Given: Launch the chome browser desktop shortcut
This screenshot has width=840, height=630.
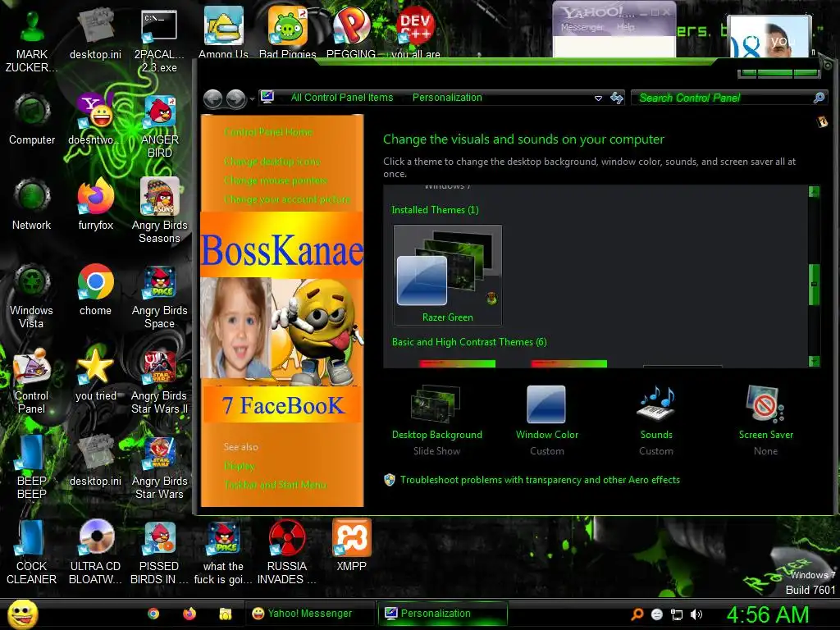Looking at the screenshot, I should pos(95,290).
